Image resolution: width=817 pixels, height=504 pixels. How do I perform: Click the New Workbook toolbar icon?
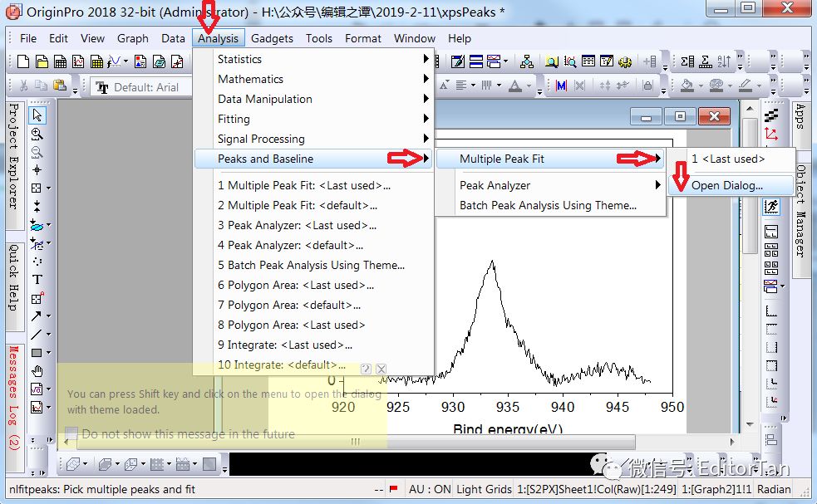coord(61,61)
